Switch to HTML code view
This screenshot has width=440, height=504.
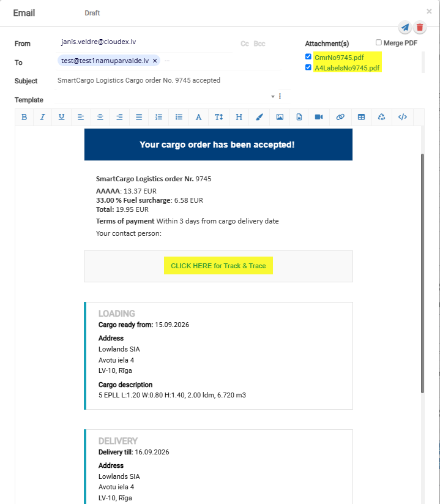tap(403, 117)
